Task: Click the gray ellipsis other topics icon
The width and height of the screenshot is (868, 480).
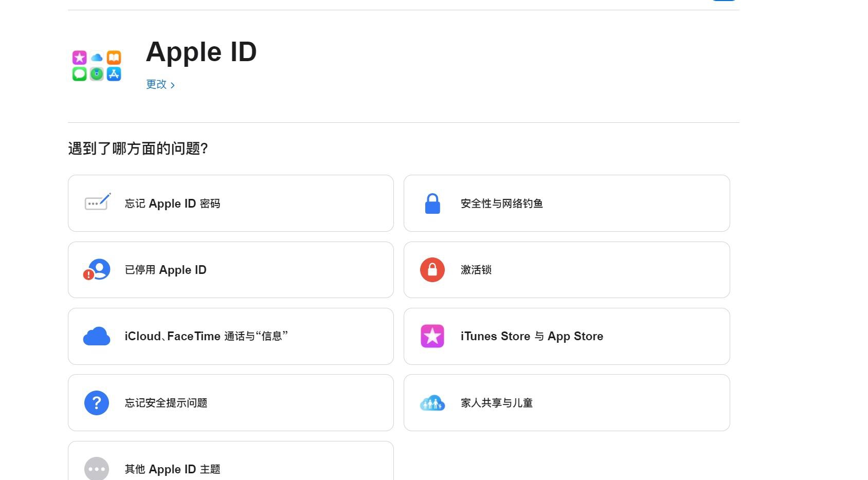Action: [97, 468]
